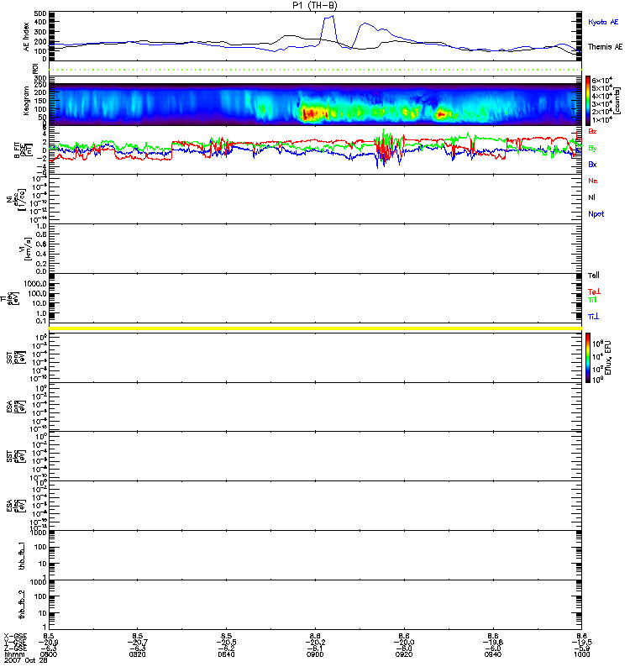Click the blue Npot legend label

coord(596,214)
